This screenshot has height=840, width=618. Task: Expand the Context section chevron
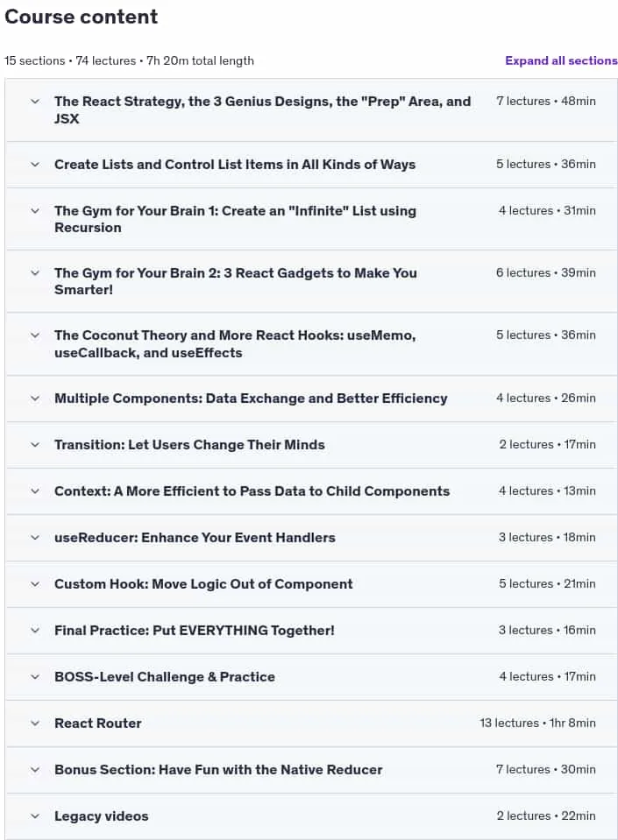[x=35, y=491]
